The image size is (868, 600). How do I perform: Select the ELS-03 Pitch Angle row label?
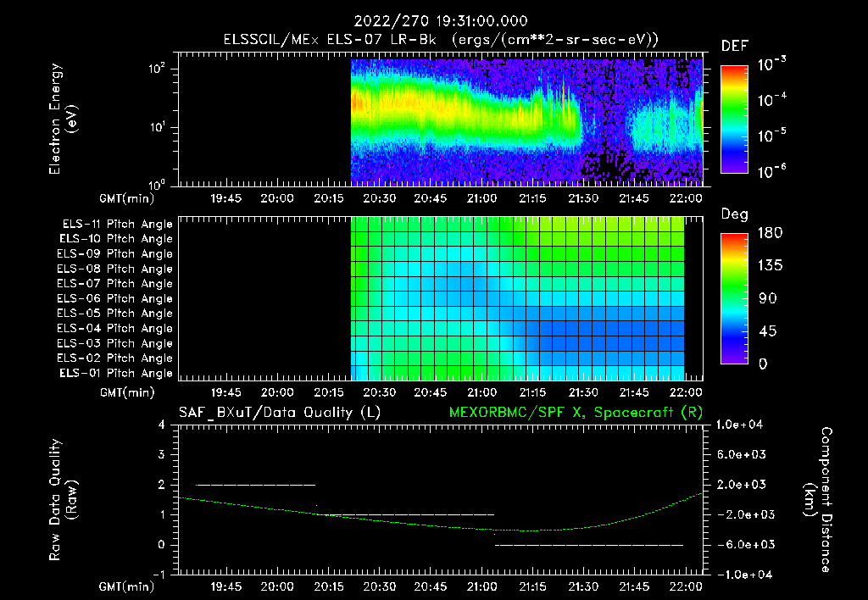pos(115,343)
